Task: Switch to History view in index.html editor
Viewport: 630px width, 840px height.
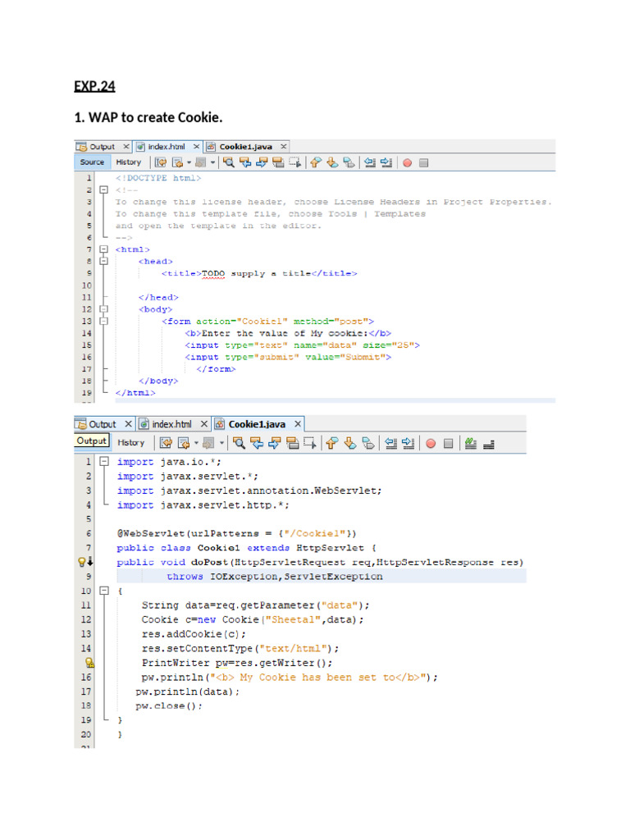Action: 128,162
